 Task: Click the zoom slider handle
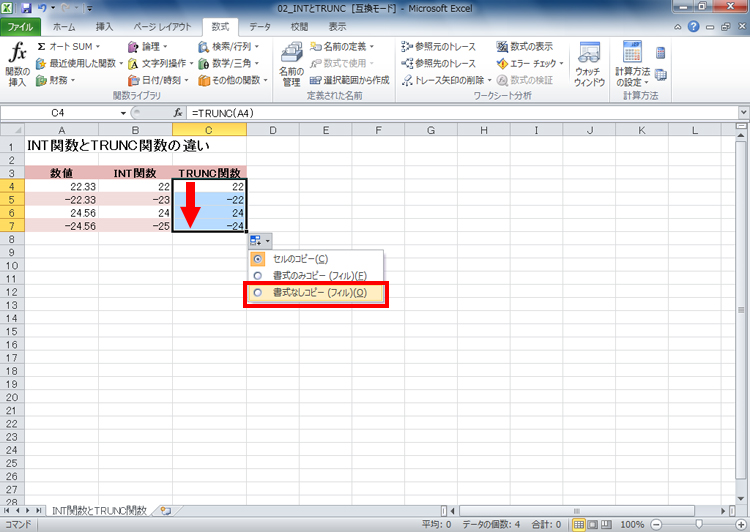coord(699,525)
